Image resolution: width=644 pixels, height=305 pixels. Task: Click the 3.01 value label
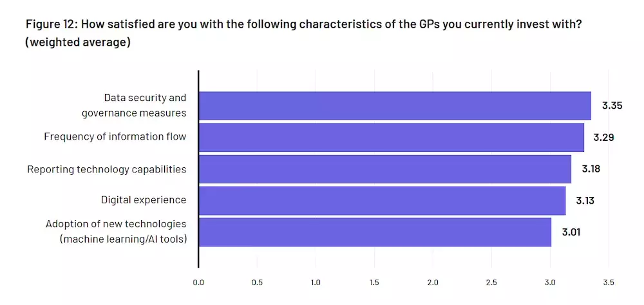tap(571, 232)
